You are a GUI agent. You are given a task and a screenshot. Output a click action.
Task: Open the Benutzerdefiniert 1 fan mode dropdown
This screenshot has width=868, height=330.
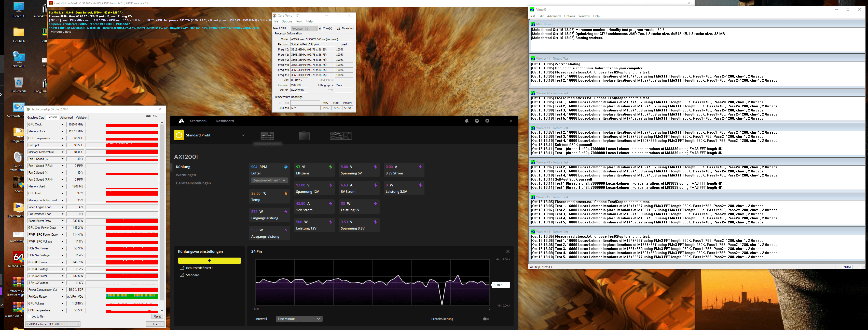(269, 180)
